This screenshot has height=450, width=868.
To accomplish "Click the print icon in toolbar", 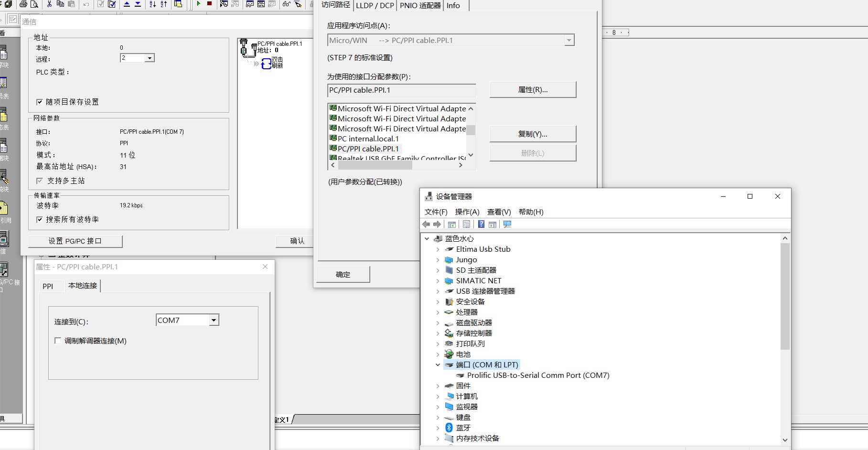I will [23, 4].
